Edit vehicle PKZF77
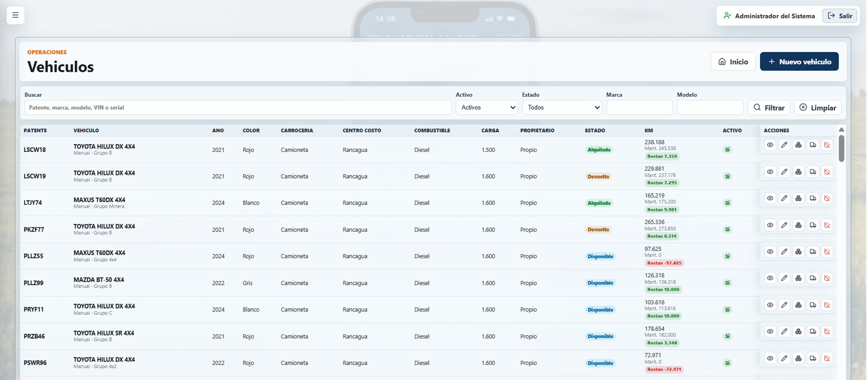The width and height of the screenshot is (868, 380). coord(784,225)
